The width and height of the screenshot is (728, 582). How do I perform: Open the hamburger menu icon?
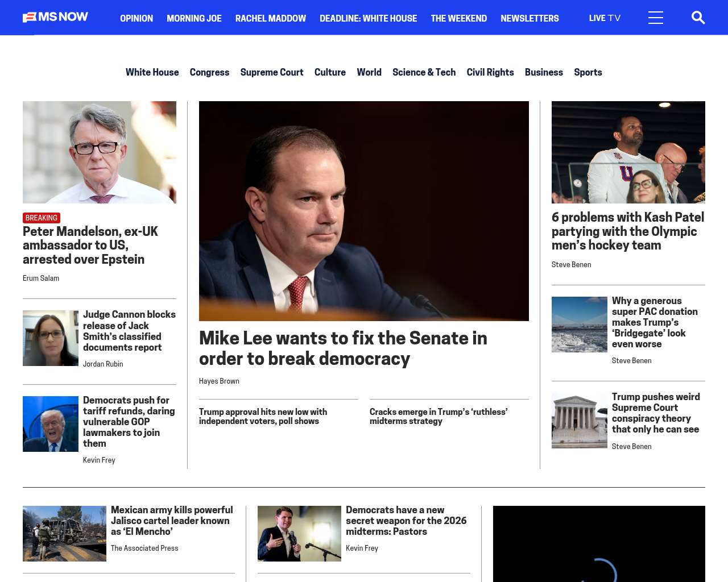pyautogui.click(x=655, y=18)
